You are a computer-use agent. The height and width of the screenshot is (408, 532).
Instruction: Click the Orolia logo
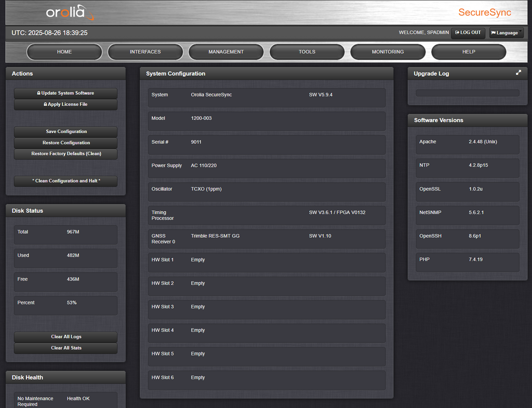(x=70, y=12)
